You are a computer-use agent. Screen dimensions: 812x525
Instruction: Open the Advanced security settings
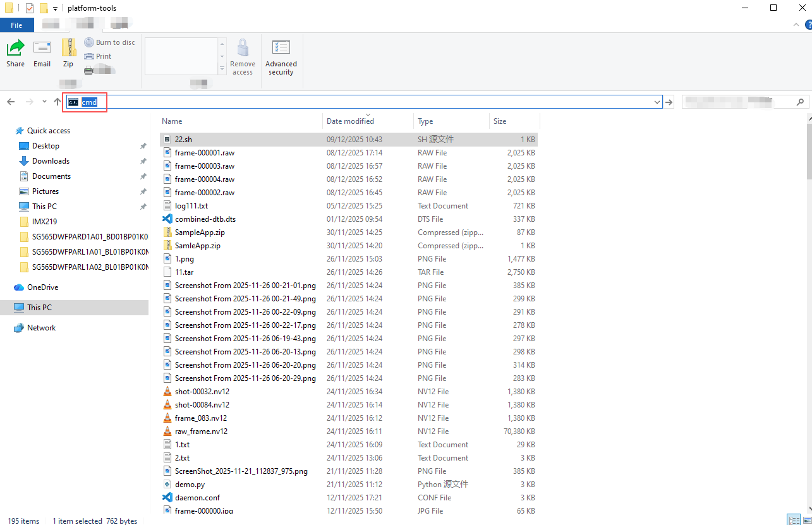coord(281,57)
